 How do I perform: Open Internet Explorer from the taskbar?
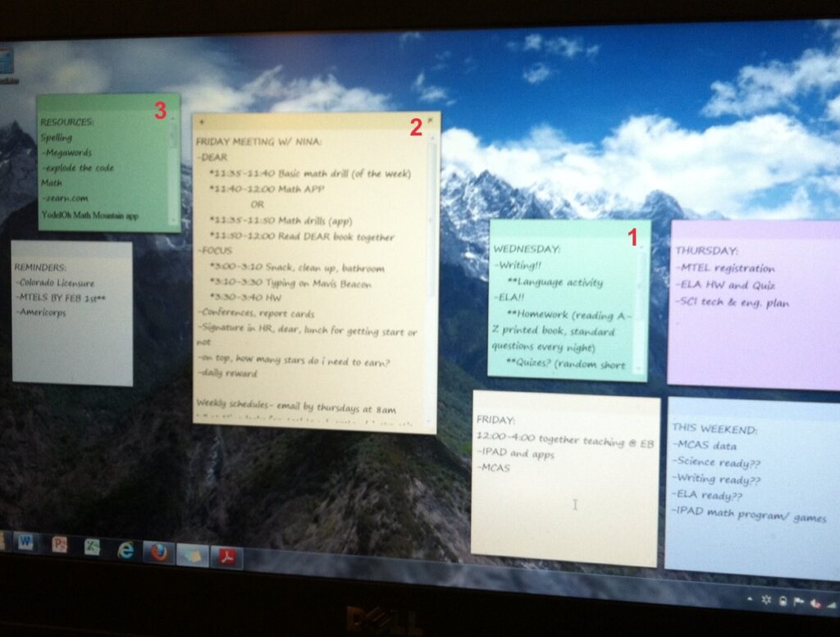click(x=126, y=549)
